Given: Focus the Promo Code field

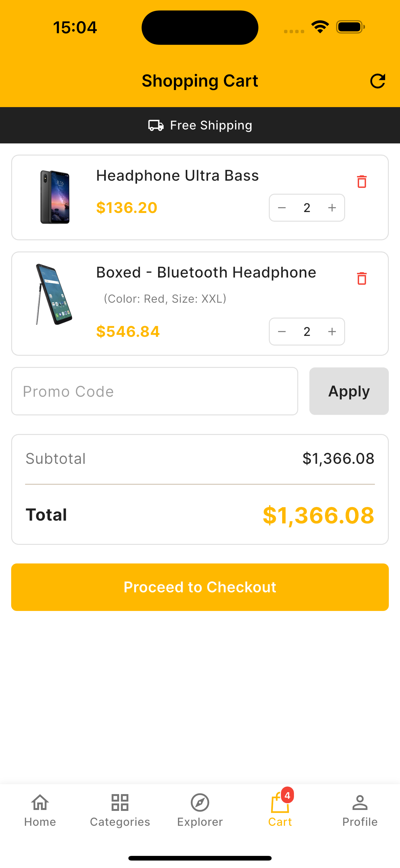Looking at the screenshot, I should (x=154, y=391).
